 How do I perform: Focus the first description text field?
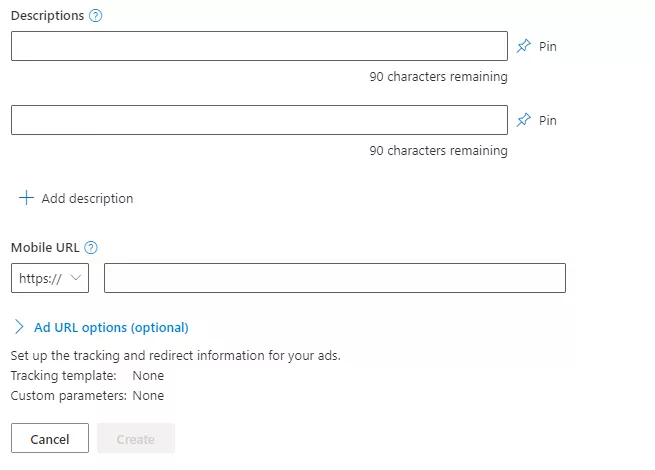tap(259, 46)
